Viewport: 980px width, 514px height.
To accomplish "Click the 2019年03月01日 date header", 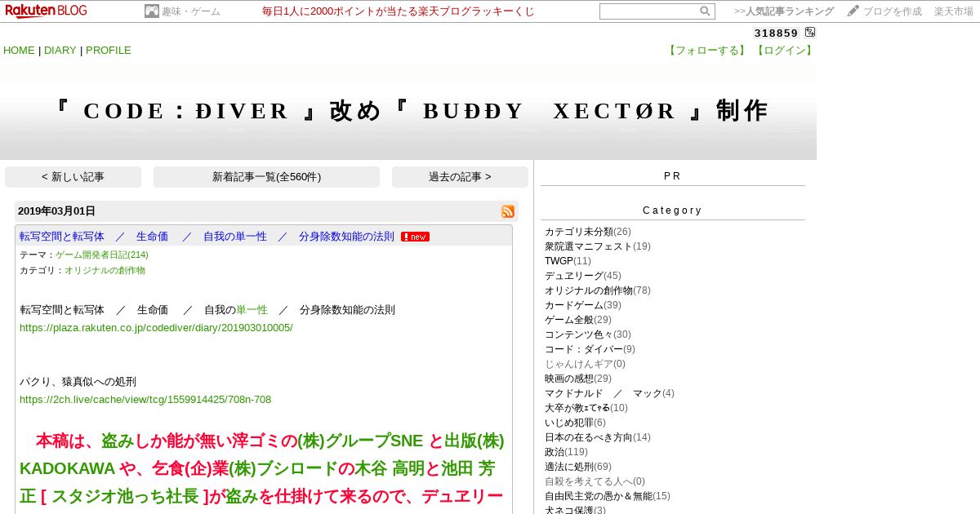I will 56,211.
